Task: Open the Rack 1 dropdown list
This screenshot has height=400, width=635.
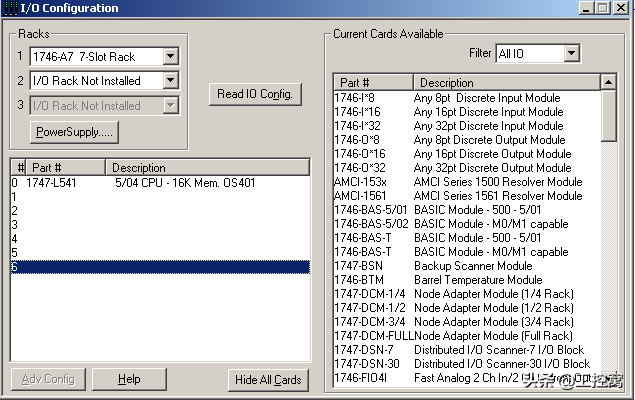Action: pos(170,57)
